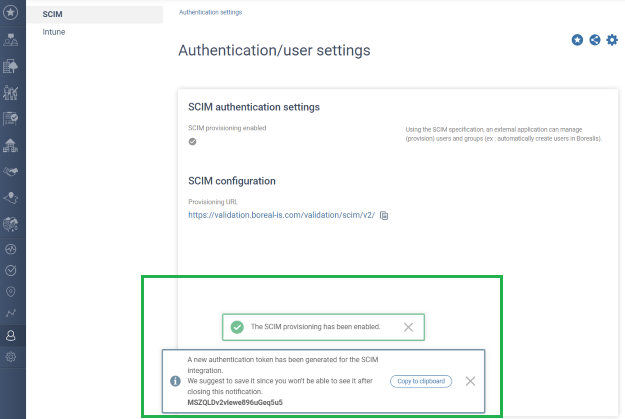Click the circled checkmark icon in sidebar
The image size is (625, 419).
coord(12,270)
